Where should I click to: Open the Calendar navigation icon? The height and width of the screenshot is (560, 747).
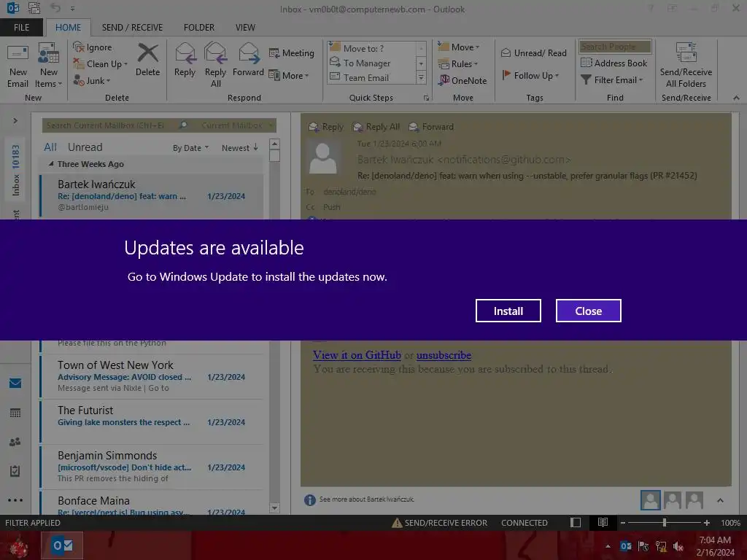(15, 413)
